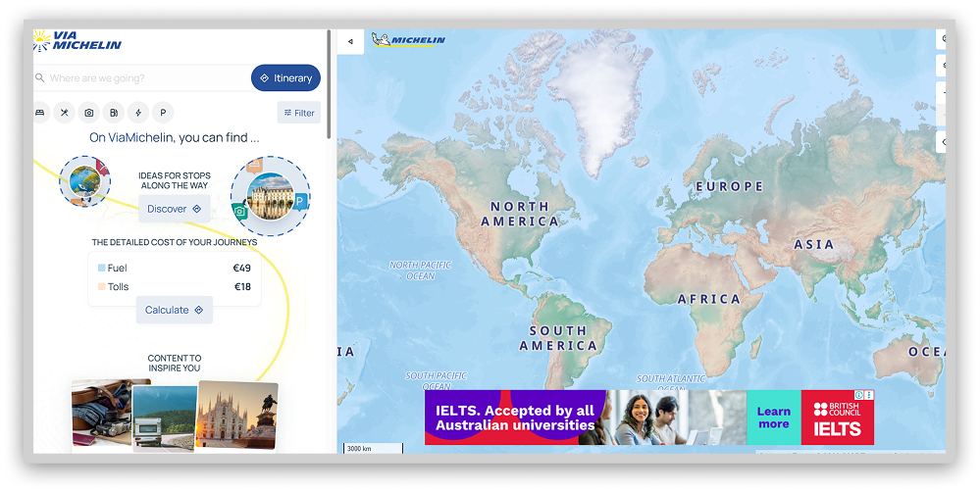Click the ViaMichelin logo in the sidebar
The image size is (980, 492).
(x=77, y=40)
